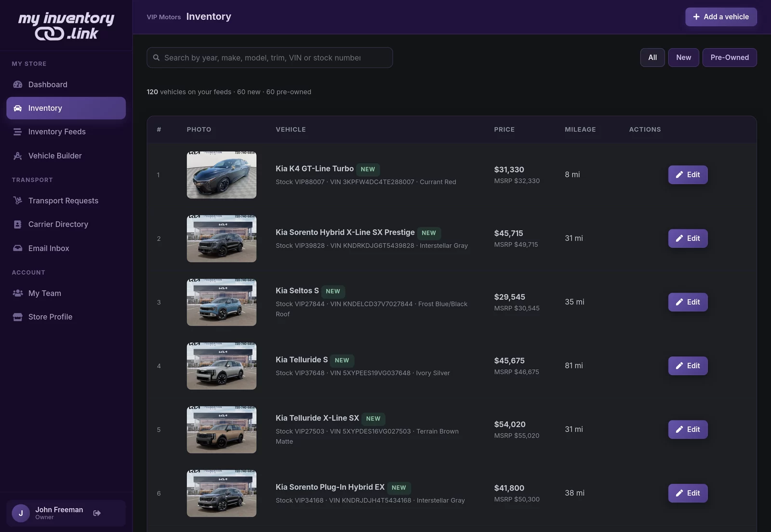Click the MSRP $50,300 text
The height and width of the screenshot is (532, 771).
[517, 499]
